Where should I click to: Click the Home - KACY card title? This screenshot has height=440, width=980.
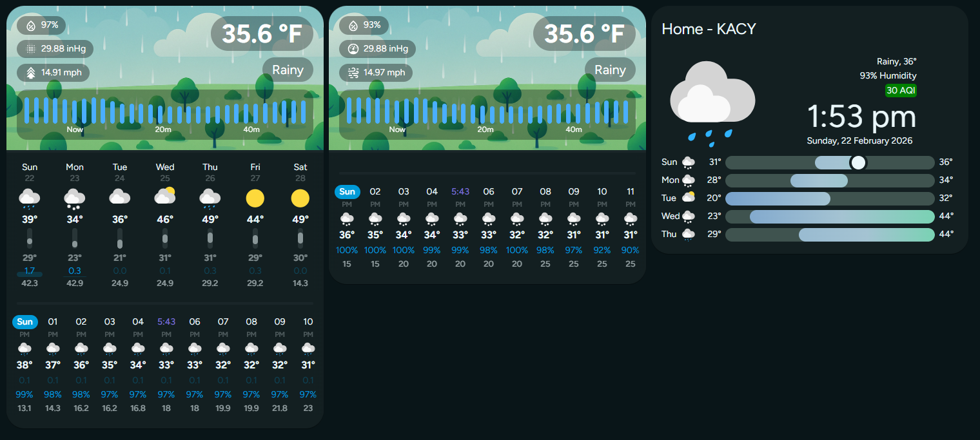(709, 29)
